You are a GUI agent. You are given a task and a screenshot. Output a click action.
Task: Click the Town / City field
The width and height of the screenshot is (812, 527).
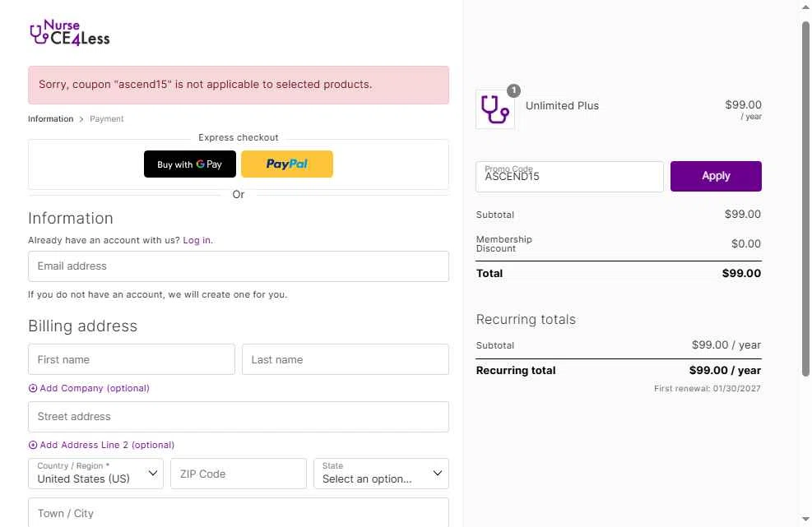pos(239,512)
